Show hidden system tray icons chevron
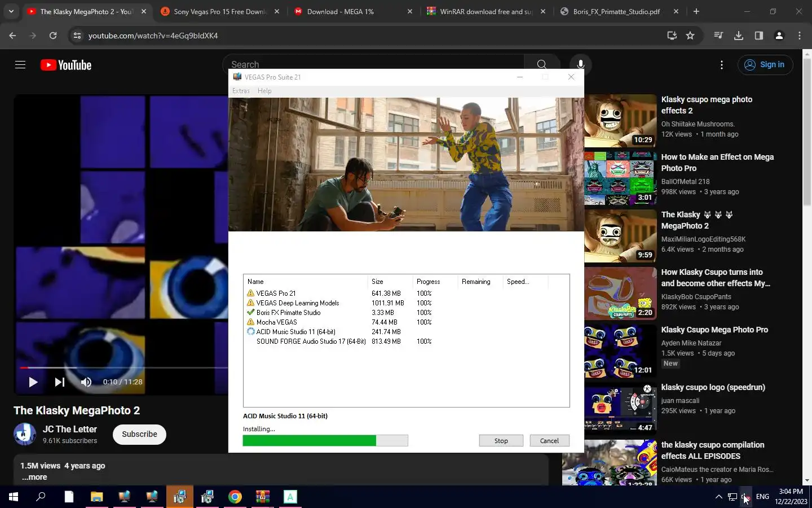This screenshot has height=508, width=812. click(718, 497)
